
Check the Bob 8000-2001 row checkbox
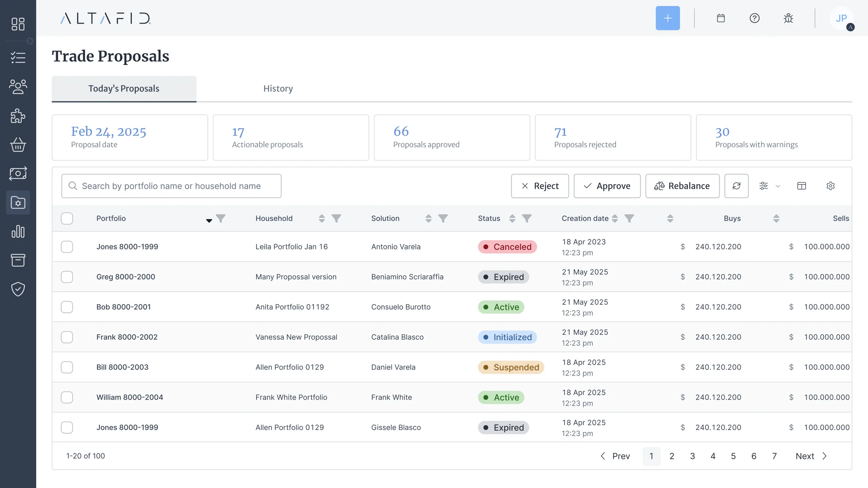click(67, 307)
